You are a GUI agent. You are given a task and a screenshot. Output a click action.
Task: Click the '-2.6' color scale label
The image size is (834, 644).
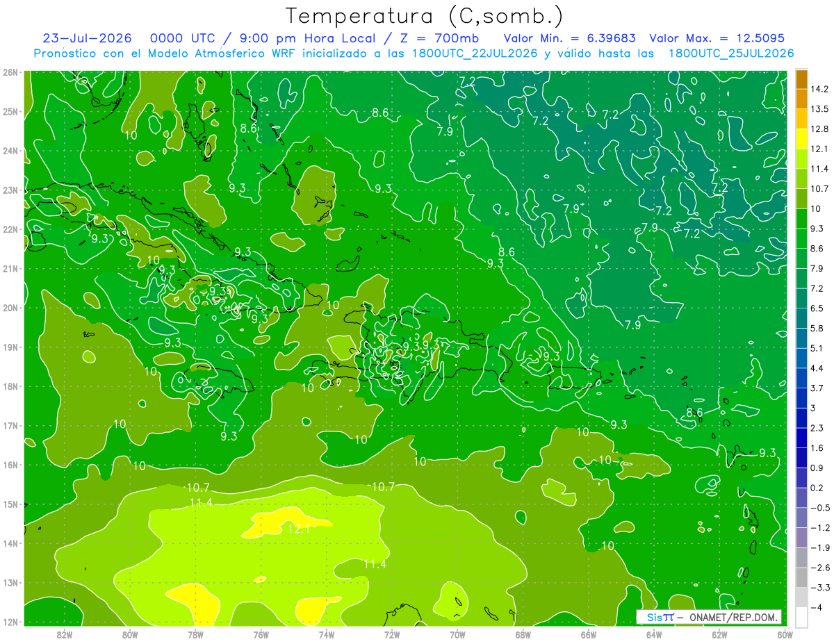(820, 568)
